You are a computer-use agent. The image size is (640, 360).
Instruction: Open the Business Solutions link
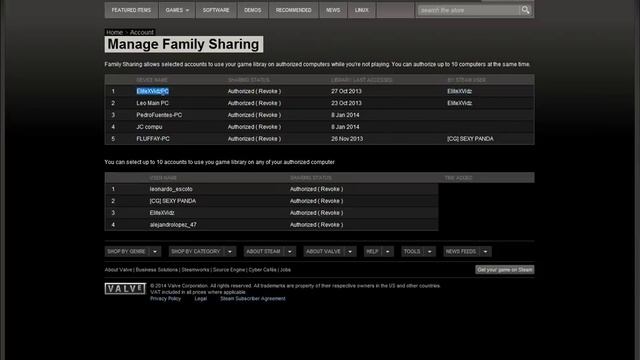[x=156, y=270]
